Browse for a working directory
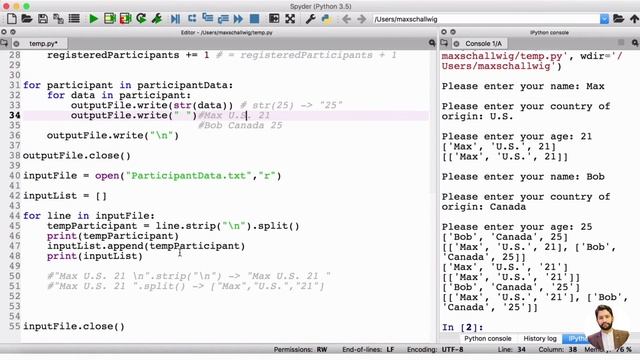Viewport: 640px width, 360px height. 618,19
